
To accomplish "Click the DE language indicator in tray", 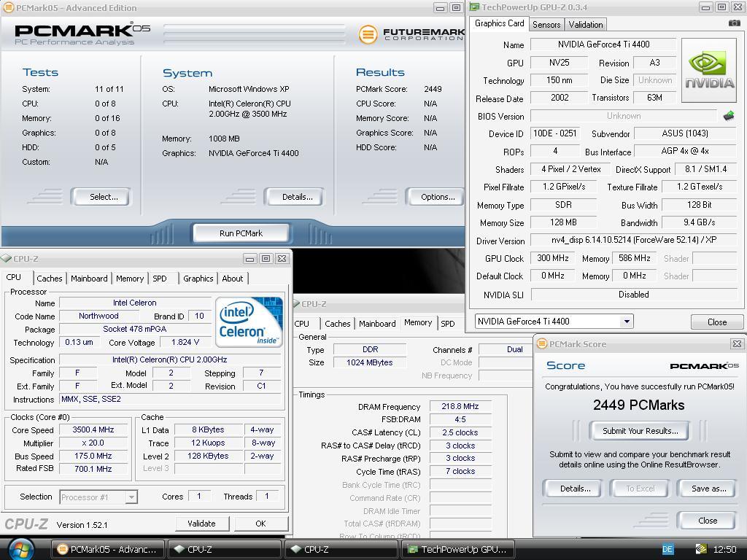I will click(667, 549).
